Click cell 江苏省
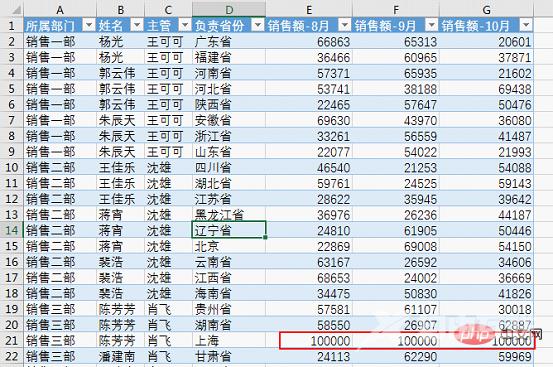The width and height of the screenshot is (553, 367). (x=229, y=199)
